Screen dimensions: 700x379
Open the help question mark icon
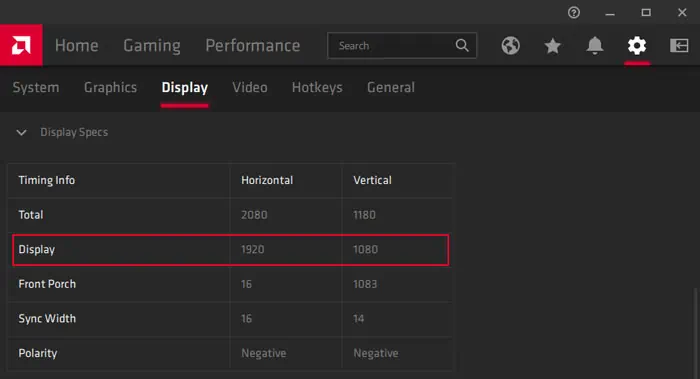coord(574,12)
